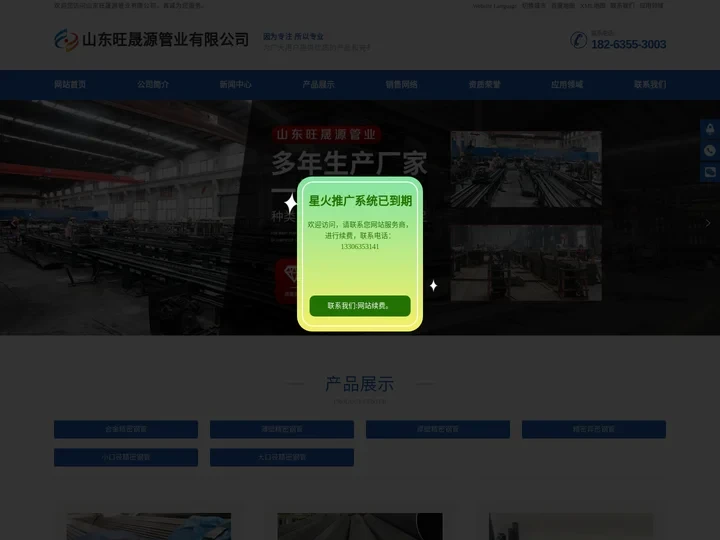Open 资质荣誉 in the navigation bar

coord(484,84)
